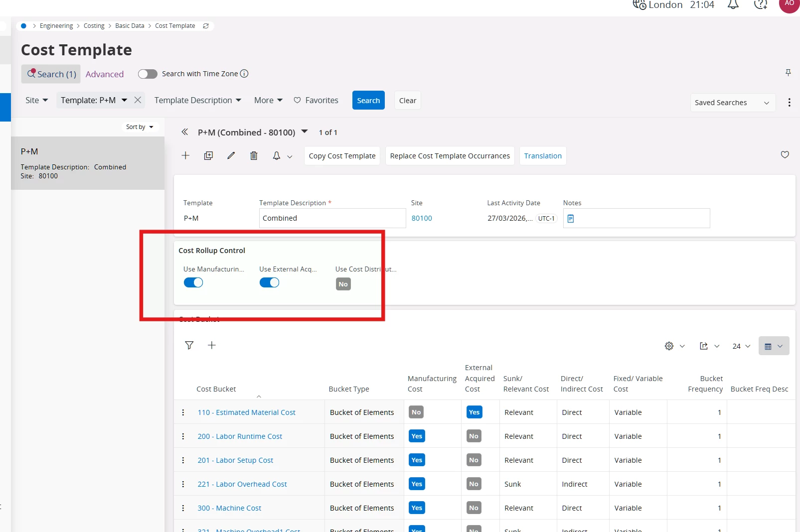800x532 pixels.
Task: Add this page to favorites heart icon
Action: coord(785,155)
